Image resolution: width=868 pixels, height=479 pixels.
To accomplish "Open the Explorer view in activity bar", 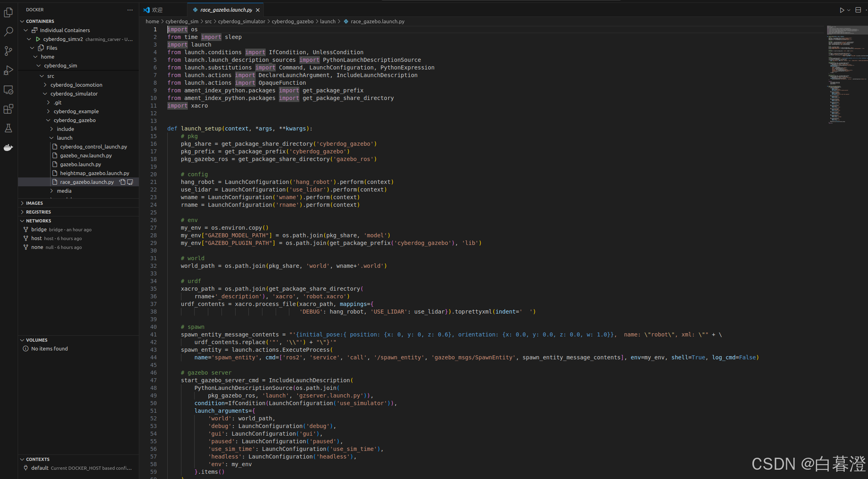I will [x=8, y=13].
